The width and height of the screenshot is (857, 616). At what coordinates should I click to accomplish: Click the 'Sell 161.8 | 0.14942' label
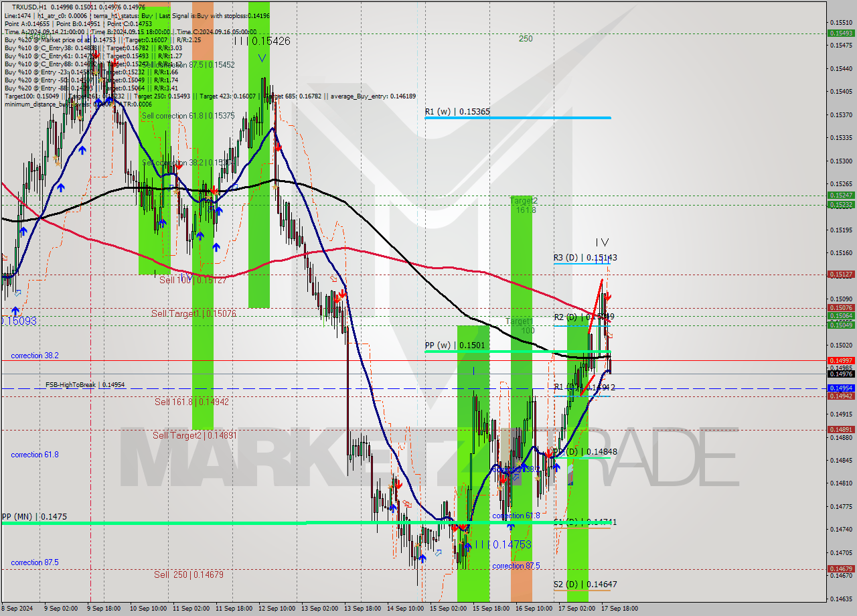pos(191,402)
